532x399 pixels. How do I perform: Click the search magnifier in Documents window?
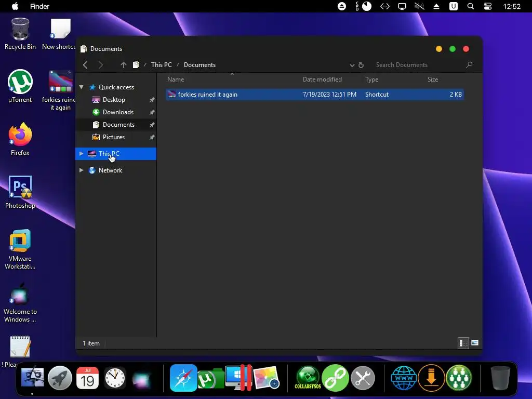[x=469, y=64]
